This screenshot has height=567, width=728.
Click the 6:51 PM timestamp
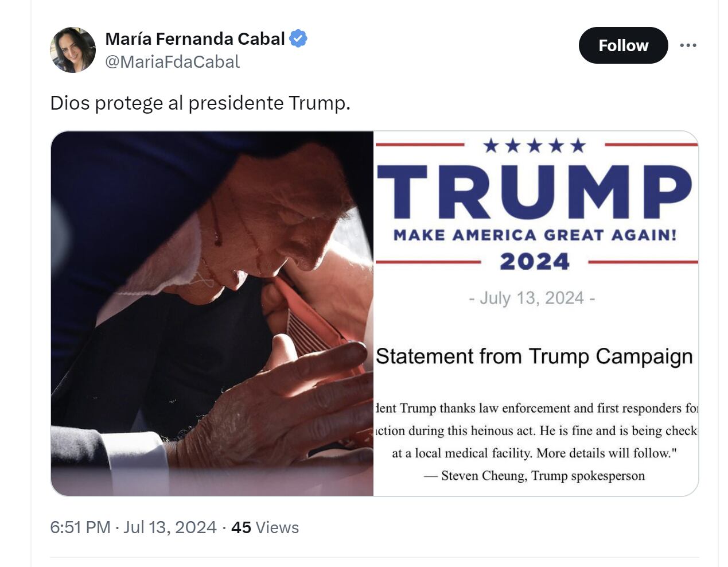[x=80, y=527]
